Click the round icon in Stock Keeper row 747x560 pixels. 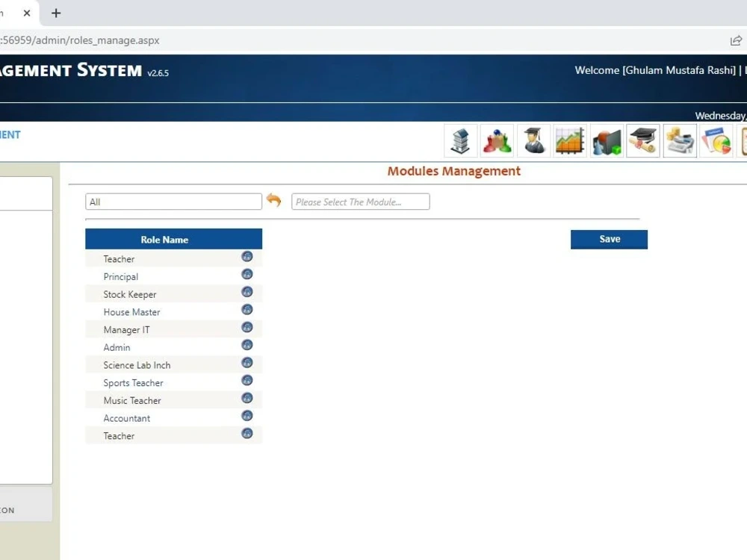[x=247, y=292]
